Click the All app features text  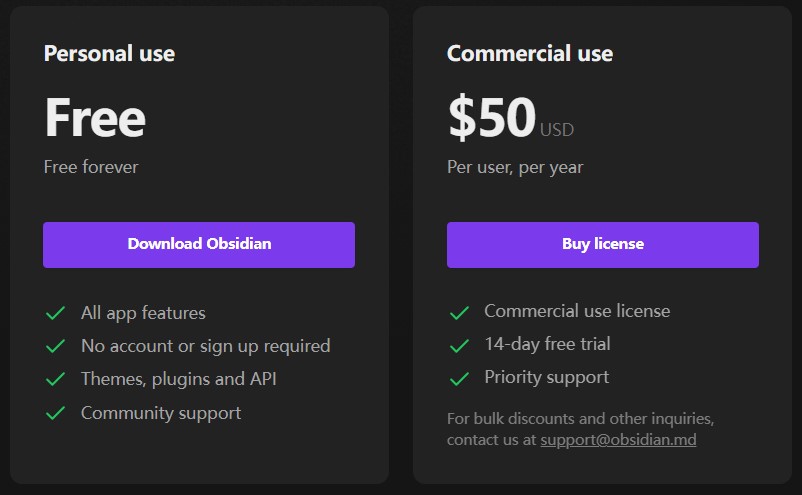(143, 313)
